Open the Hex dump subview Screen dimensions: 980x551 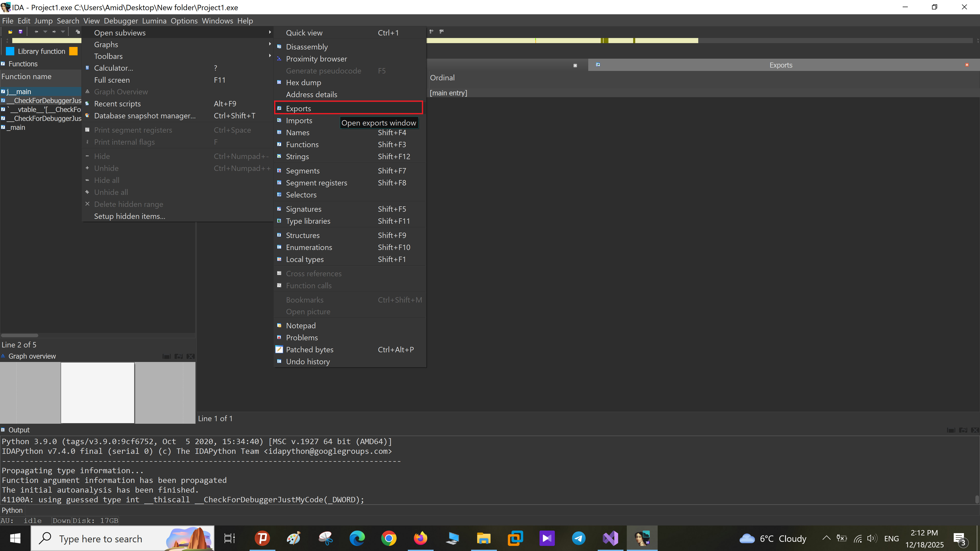click(303, 82)
